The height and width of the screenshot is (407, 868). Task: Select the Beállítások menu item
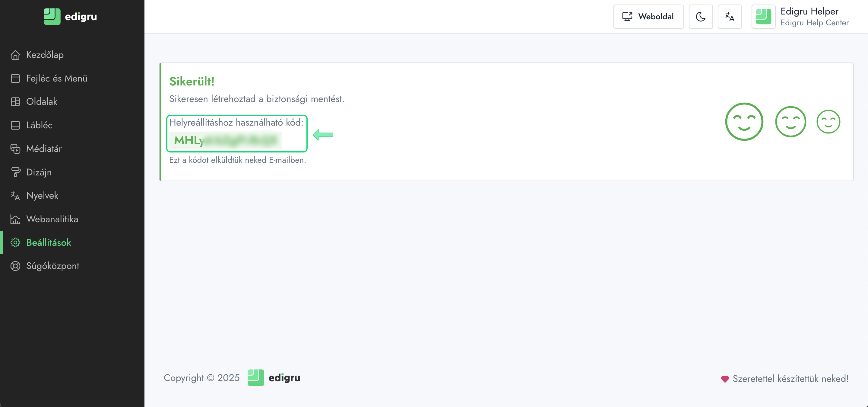point(49,242)
